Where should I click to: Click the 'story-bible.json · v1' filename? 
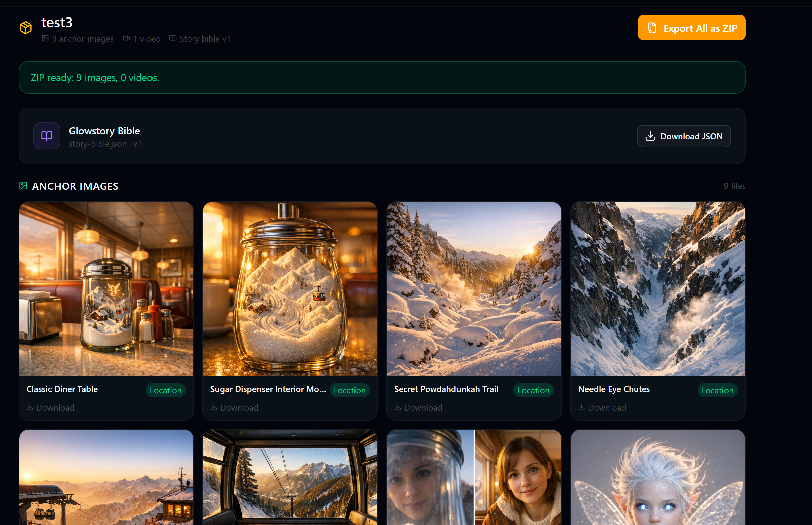(x=105, y=144)
